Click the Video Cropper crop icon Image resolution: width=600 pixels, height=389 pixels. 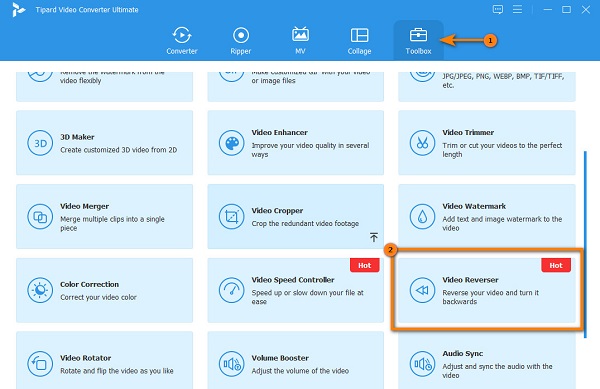pos(232,216)
